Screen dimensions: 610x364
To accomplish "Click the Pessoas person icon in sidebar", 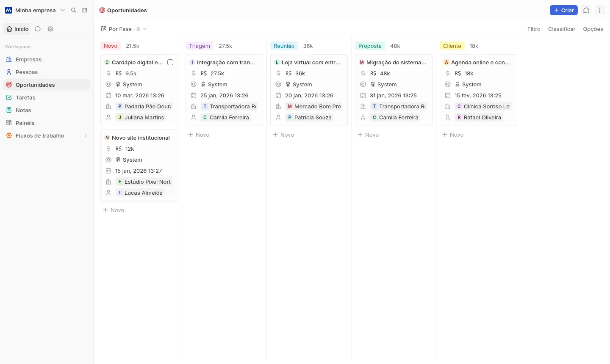I will tap(9, 72).
